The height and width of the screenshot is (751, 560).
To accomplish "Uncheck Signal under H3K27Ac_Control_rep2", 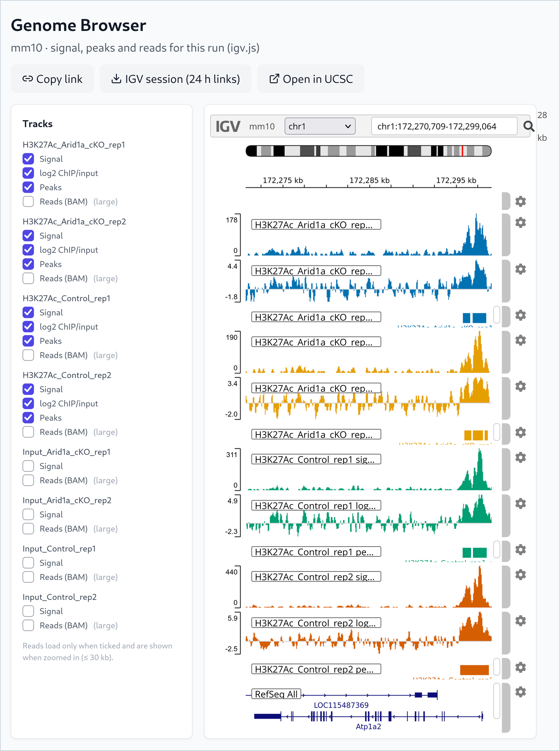I will point(28,389).
